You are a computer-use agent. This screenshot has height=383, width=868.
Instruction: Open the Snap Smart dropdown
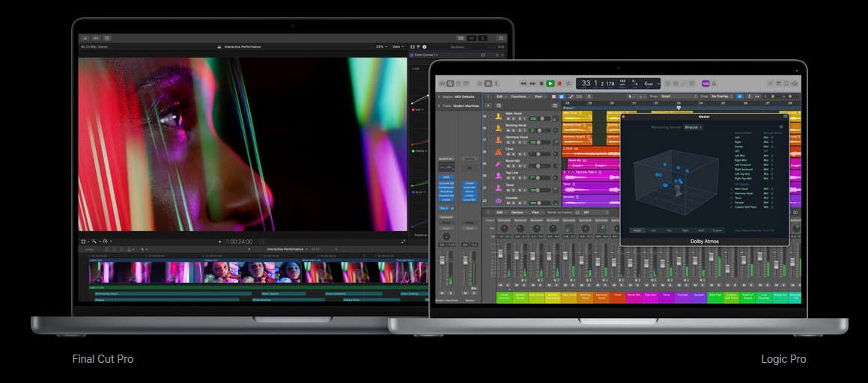point(678,96)
